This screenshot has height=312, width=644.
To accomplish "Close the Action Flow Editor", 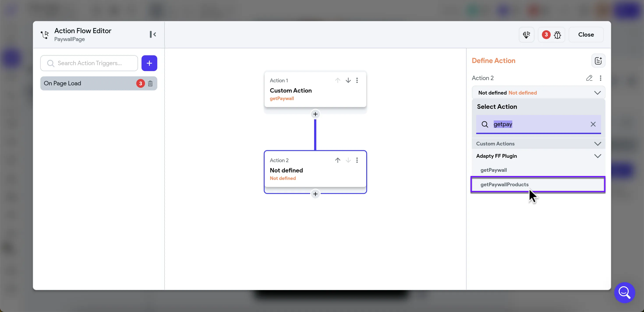I will pyautogui.click(x=586, y=34).
